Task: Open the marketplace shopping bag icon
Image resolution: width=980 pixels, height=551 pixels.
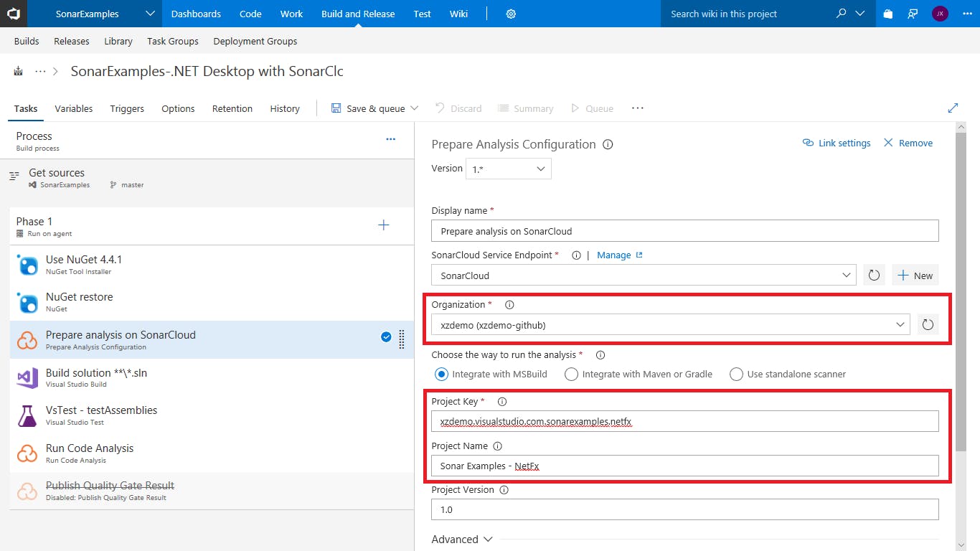Action: pyautogui.click(x=888, y=14)
